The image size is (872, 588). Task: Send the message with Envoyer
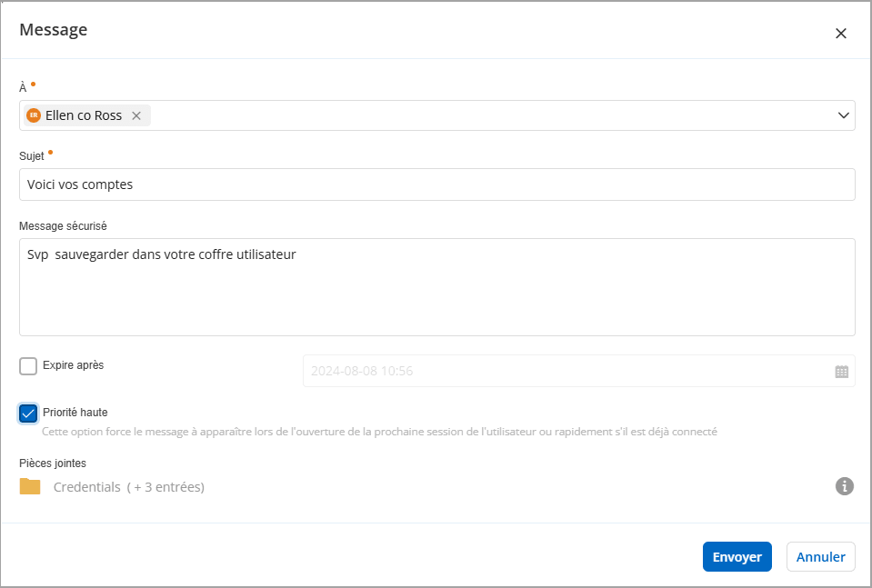737,557
